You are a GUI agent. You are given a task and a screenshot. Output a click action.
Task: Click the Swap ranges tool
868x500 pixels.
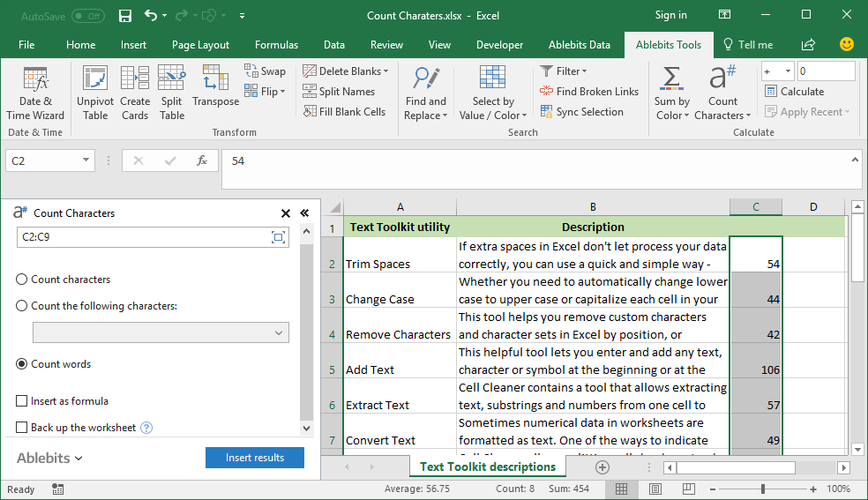click(265, 71)
